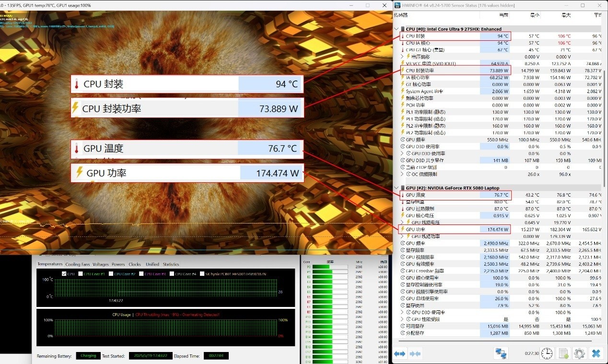Select the CPU 封装功率 sensor row
608x364 pixels.
pyautogui.click(x=441, y=70)
